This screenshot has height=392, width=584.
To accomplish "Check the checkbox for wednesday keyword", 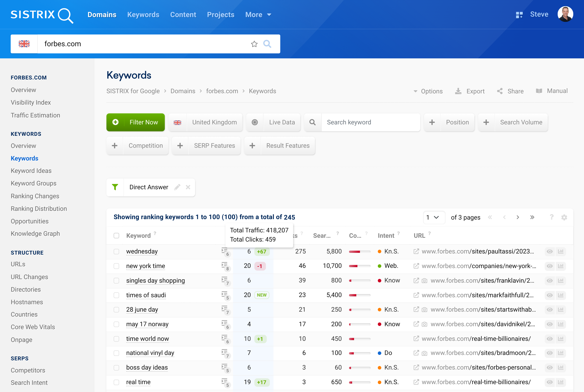I will (x=116, y=251).
